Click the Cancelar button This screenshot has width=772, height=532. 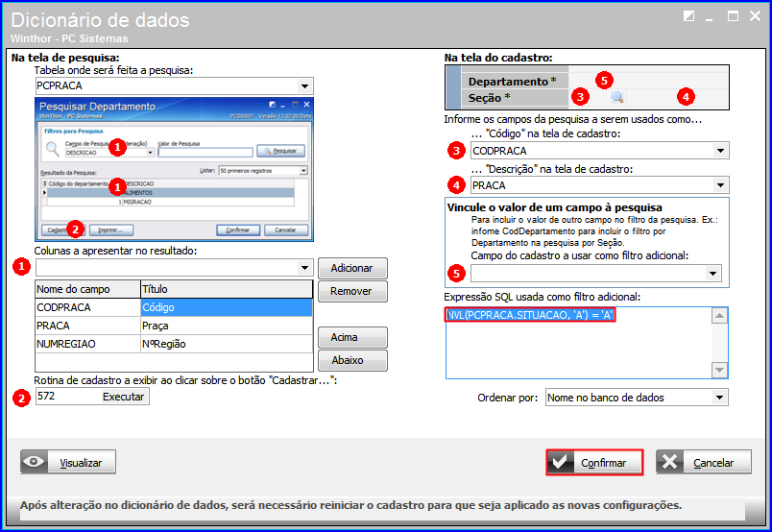pyautogui.click(x=703, y=462)
